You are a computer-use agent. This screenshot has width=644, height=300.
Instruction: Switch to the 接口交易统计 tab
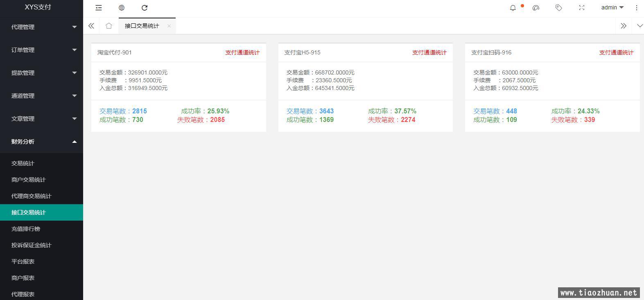tap(142, 26)
